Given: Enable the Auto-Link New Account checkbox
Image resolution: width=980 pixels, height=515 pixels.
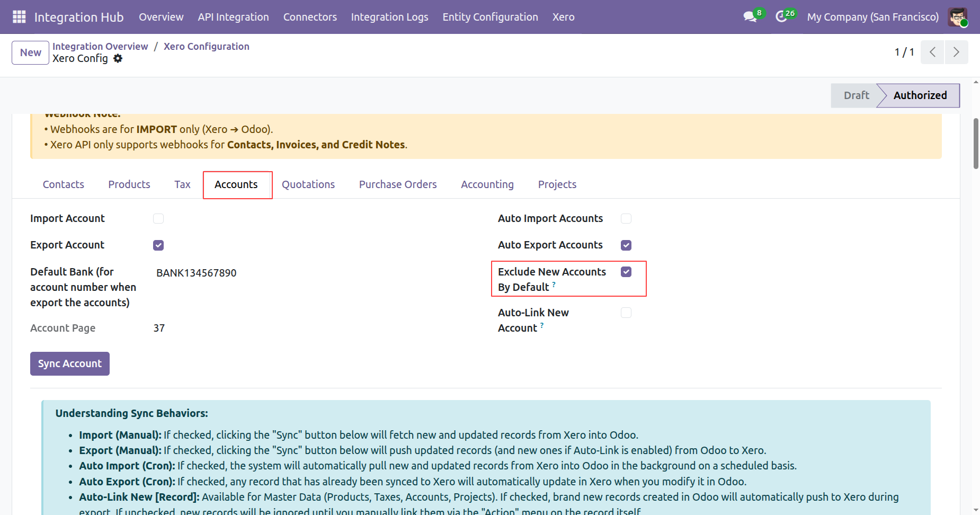Looking at the screenshot, I should click(626, 313).
